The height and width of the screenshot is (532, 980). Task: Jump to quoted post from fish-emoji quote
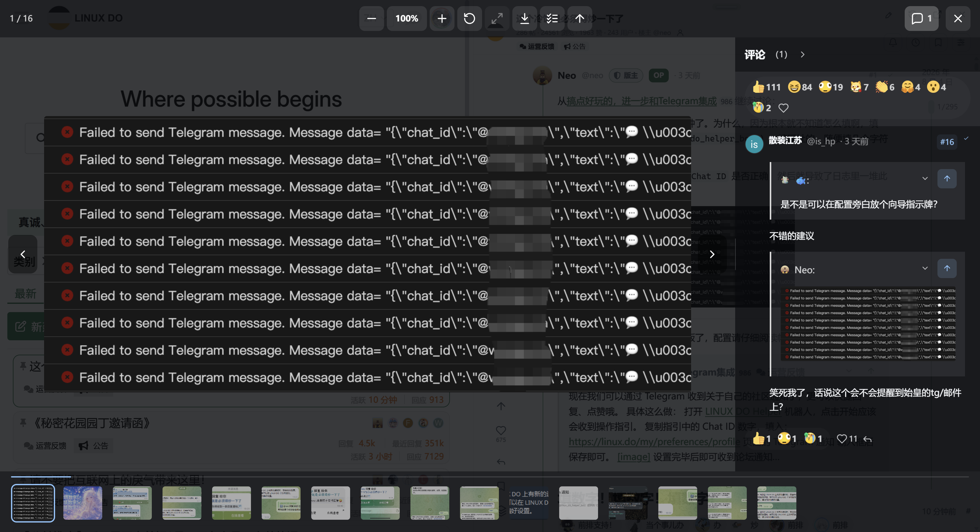pos(947,179)
